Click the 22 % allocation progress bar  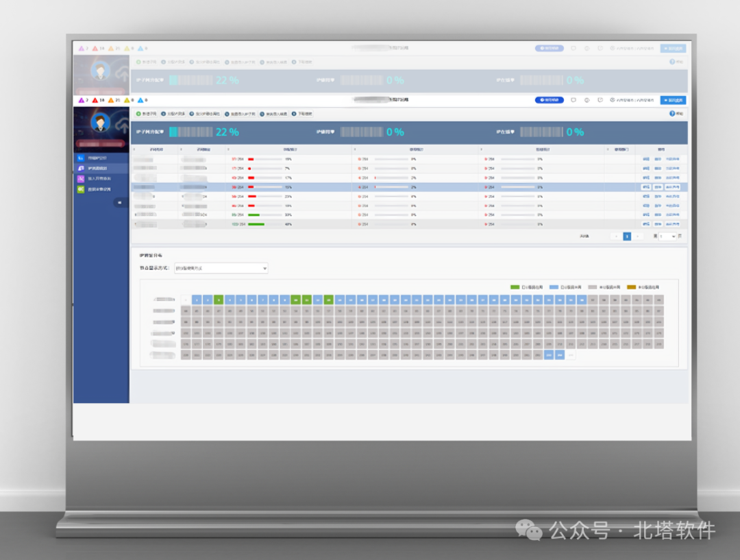[190, 132]
